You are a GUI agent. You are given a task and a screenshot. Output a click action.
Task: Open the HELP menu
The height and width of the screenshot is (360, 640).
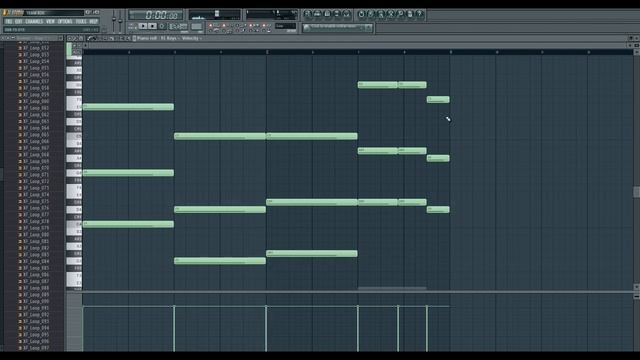(93, 21)
